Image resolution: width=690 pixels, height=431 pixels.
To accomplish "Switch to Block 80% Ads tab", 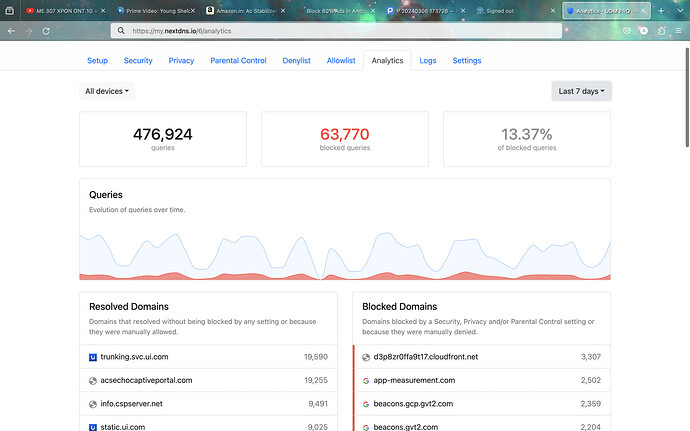I will pyautogui.click(x=333, y=11).
